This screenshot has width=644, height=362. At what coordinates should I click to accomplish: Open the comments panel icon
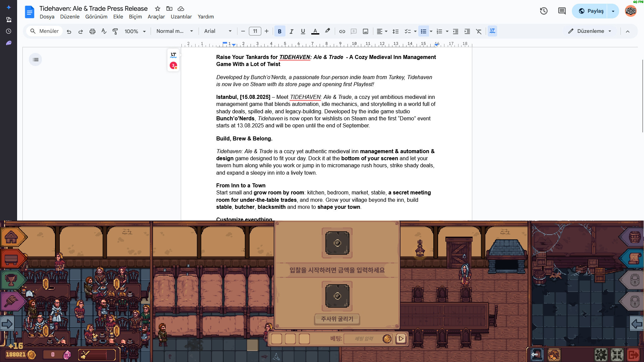point(561,11)
